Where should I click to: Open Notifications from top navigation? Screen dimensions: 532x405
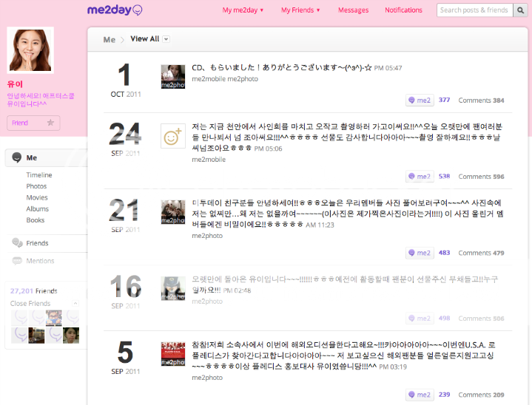coord(403,10)
